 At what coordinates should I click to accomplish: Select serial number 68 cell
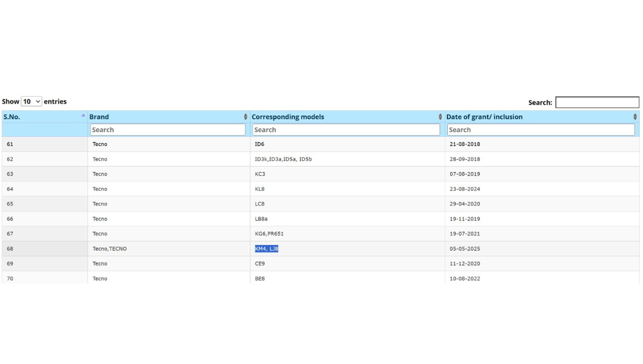tap(44, 249)
